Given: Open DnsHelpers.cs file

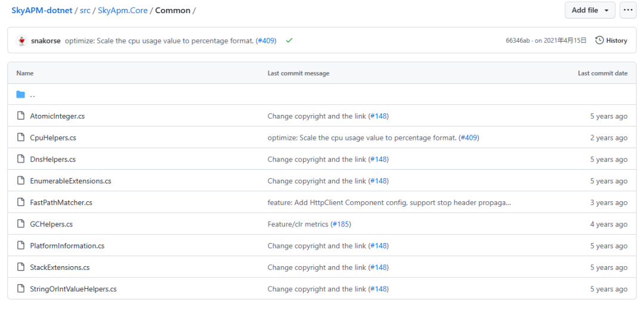Looking at the screenshot, I should [52, 159].
